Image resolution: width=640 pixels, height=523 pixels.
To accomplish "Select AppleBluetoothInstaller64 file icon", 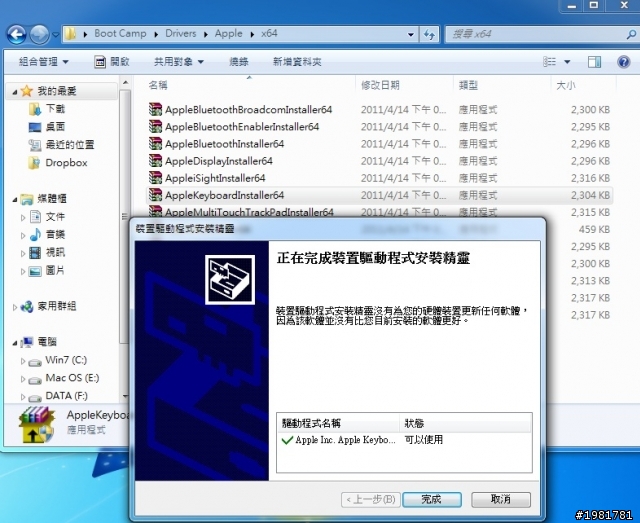I will click(155, 143).
